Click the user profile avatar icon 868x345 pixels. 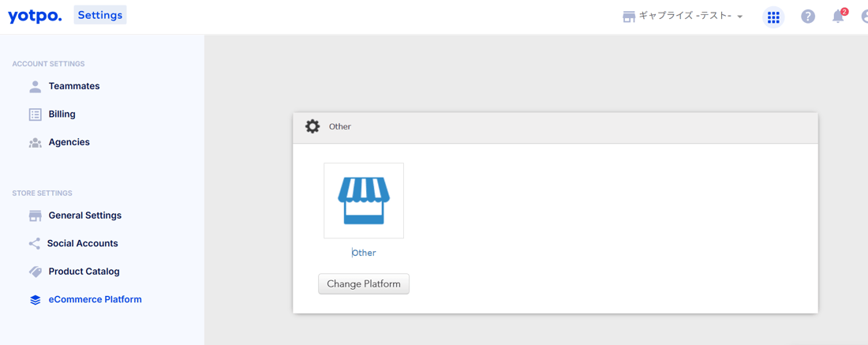pyautogui.click(x=865, y=17)
